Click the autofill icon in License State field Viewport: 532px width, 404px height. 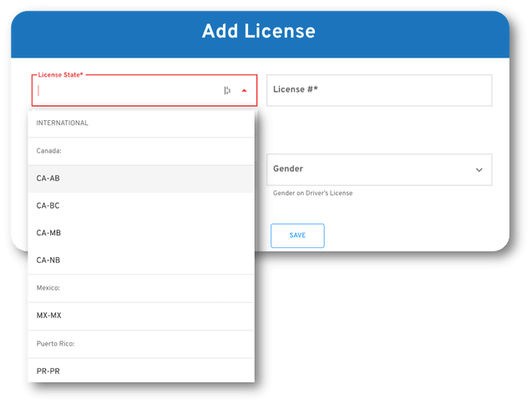tap(226, 91)
